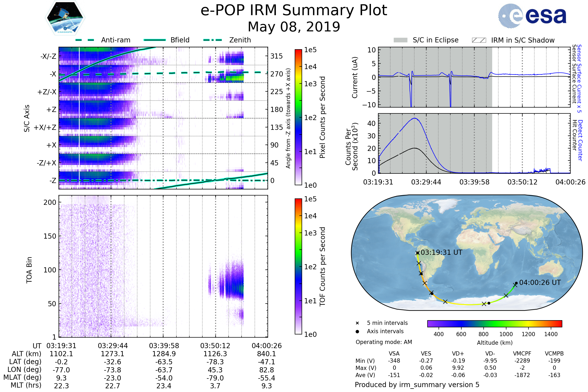
Task: Click the ESA logo
Action: click(532, 15)
